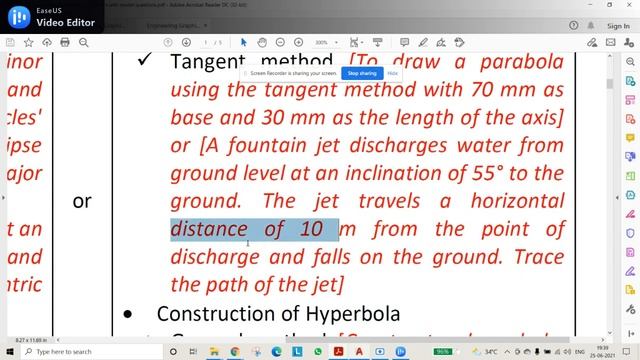Collapse the right tools pane arrow

(618, 198)
